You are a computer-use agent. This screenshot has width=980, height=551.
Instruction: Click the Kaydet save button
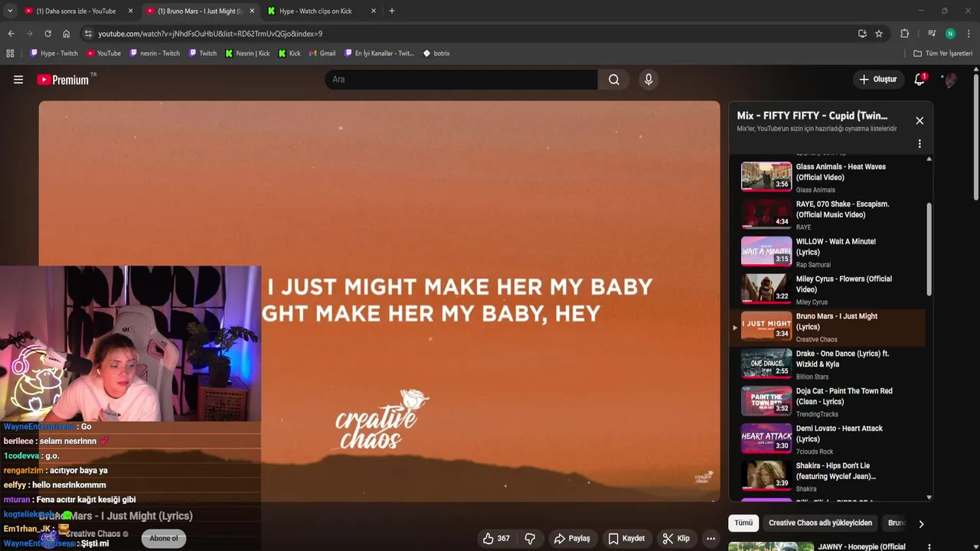click(x=626, y=539)
